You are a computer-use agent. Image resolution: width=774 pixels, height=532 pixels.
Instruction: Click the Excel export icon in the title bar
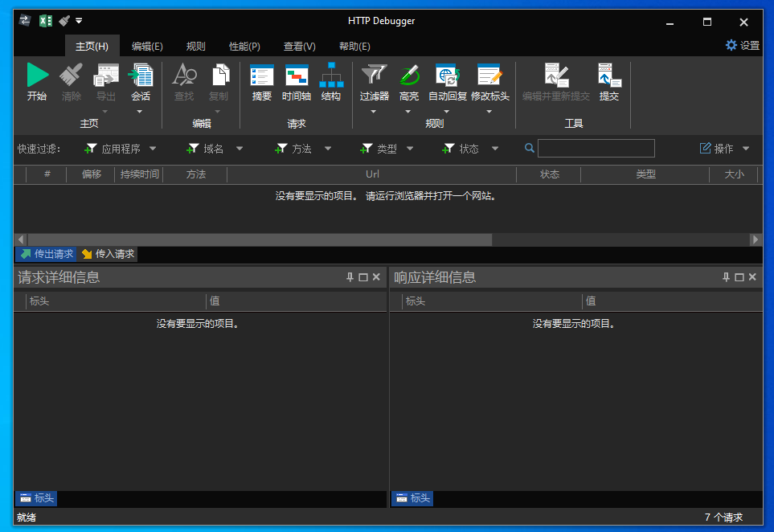46,21
